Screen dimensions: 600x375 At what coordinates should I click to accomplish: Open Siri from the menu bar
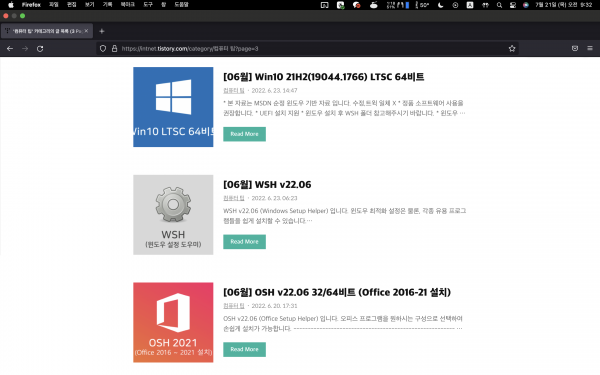526,5
